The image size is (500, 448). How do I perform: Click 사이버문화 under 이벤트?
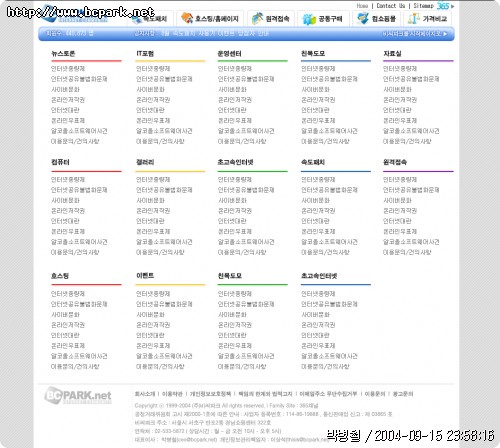tap(150, 315)
